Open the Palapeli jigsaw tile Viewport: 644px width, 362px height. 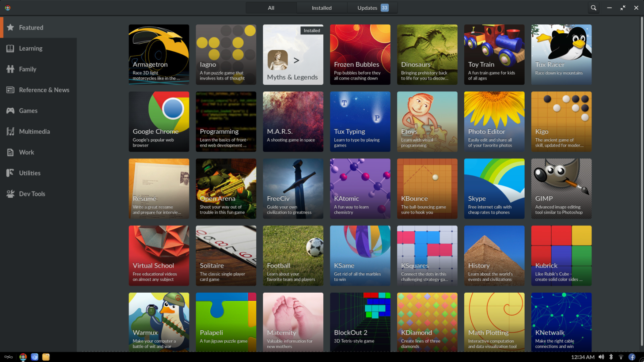point(226,322)
